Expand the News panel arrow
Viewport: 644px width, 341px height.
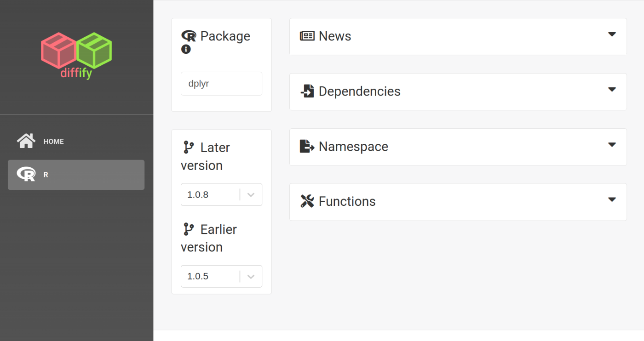(612, 34)
